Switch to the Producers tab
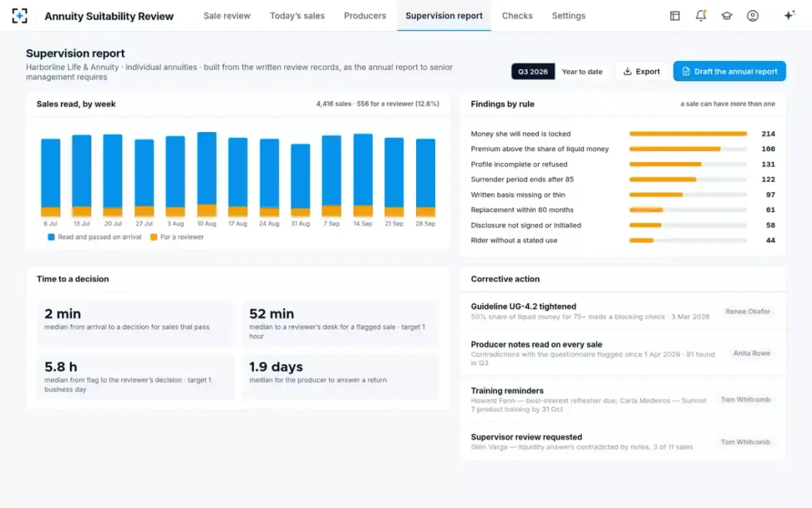 tap(365, 16)
